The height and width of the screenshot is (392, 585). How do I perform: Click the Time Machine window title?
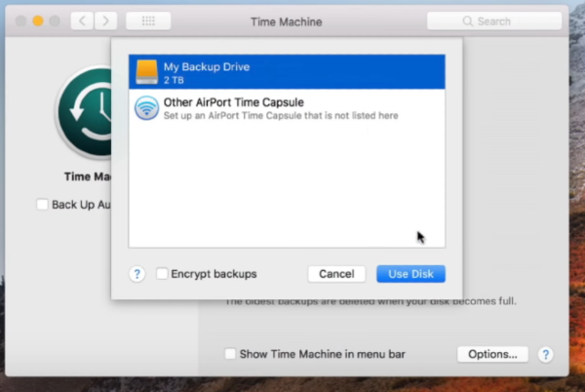[286, 21]
